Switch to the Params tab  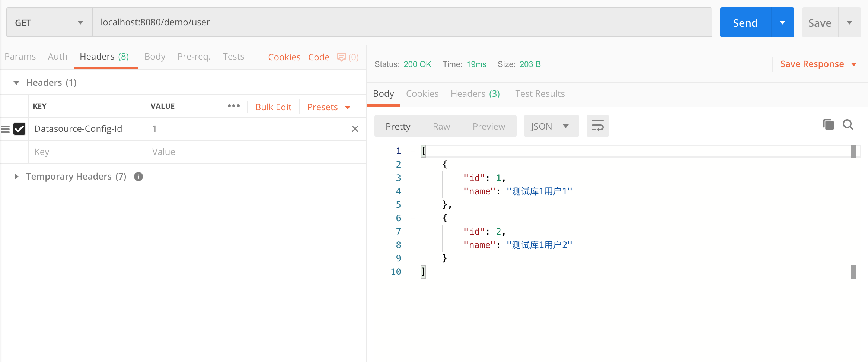pos(20,57)
